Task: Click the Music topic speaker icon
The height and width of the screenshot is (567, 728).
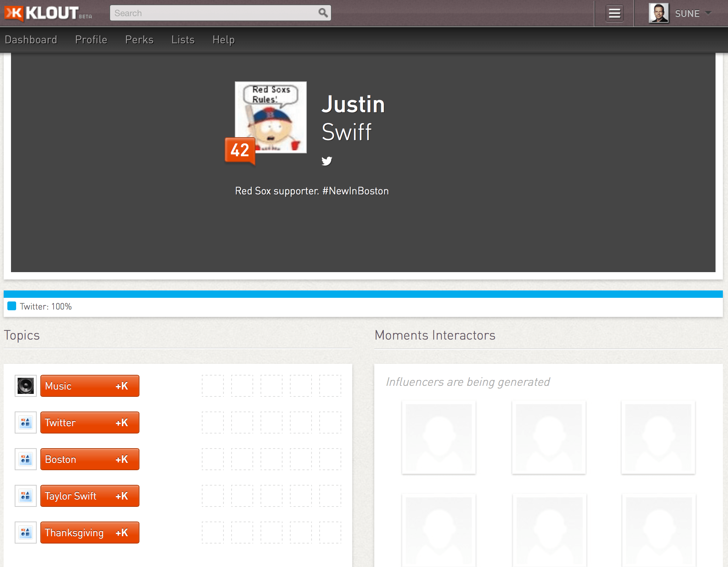Action: pos(25,385)
